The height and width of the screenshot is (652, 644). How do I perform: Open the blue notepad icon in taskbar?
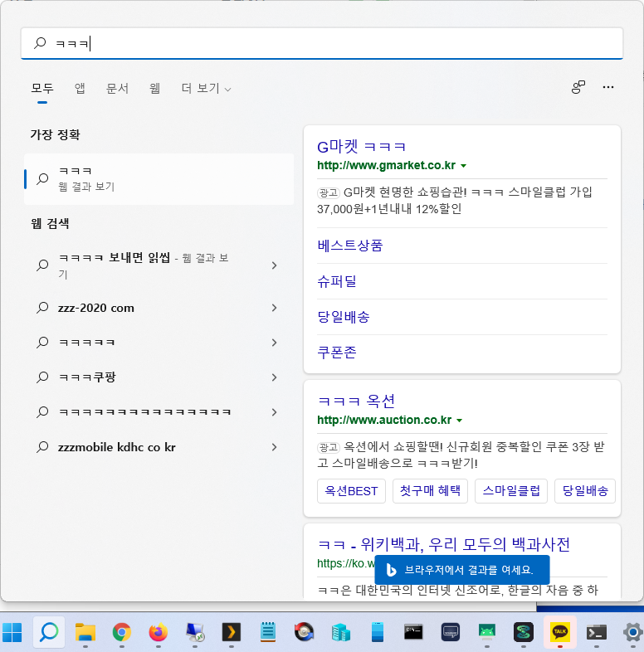point(268,632)
